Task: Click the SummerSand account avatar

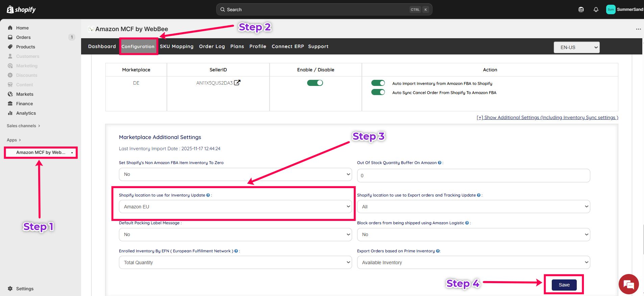Action: [611, 9]
